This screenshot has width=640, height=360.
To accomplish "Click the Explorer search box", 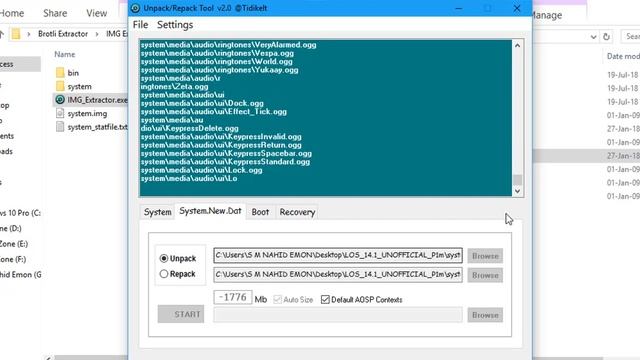I will pyautogui.click(x=631, y=36).
